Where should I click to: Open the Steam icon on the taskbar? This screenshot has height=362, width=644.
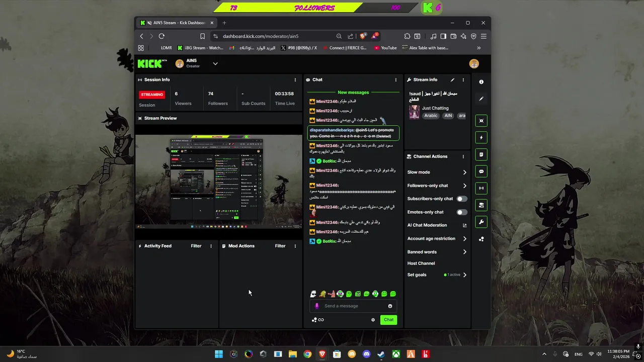381,354
